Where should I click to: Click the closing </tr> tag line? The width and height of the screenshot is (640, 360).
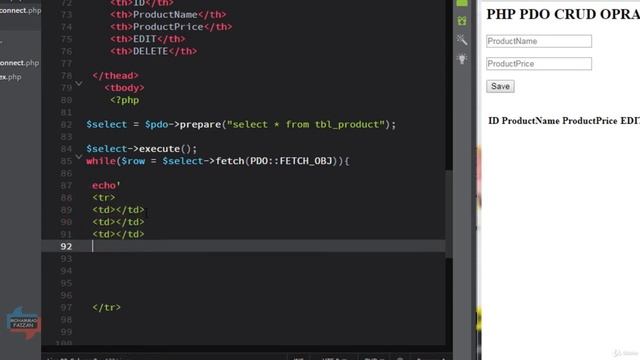click(x=107, y=308)
